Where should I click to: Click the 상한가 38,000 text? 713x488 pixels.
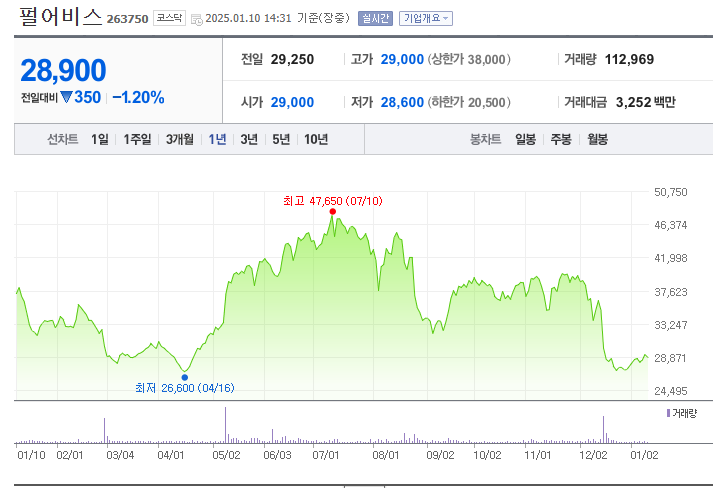coord(469,60)
